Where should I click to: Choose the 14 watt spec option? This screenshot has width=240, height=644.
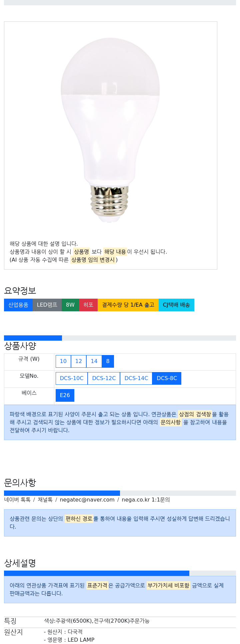pos(94,361)
